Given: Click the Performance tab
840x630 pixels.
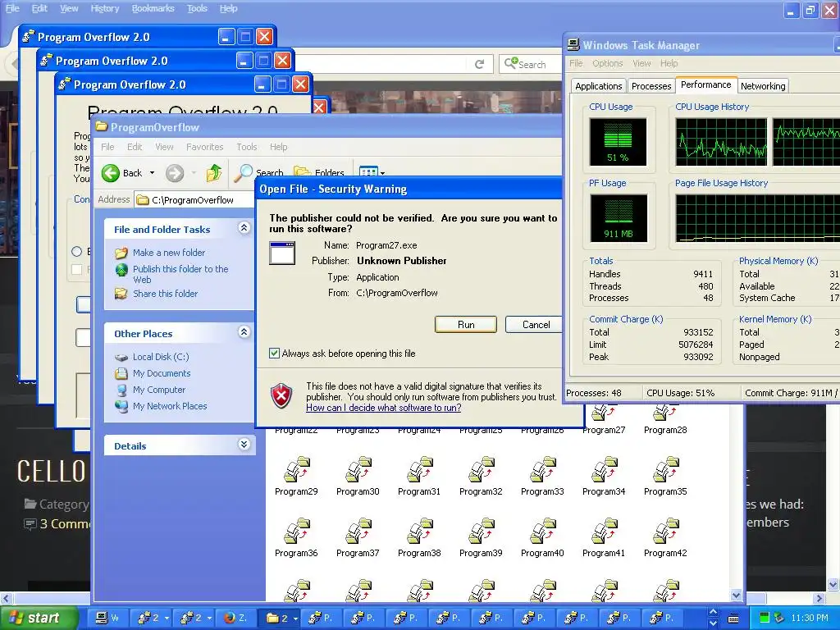Looking at the screenshot, I should point(705,84).
